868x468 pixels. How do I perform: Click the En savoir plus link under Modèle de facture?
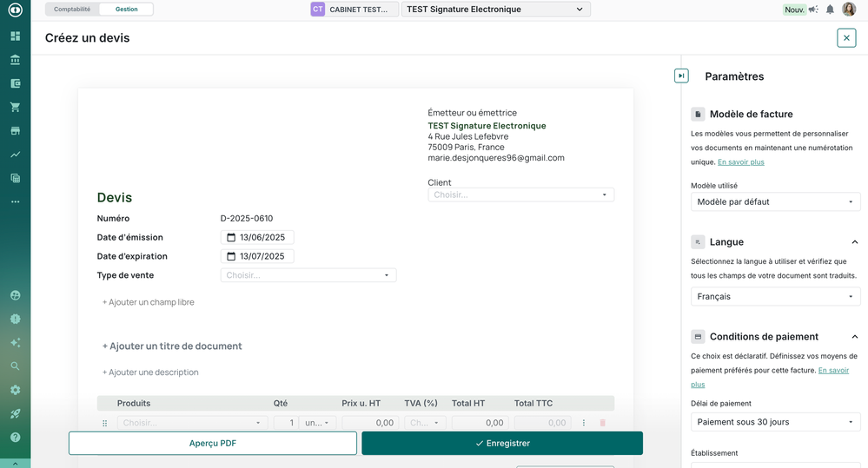point(740,162)
